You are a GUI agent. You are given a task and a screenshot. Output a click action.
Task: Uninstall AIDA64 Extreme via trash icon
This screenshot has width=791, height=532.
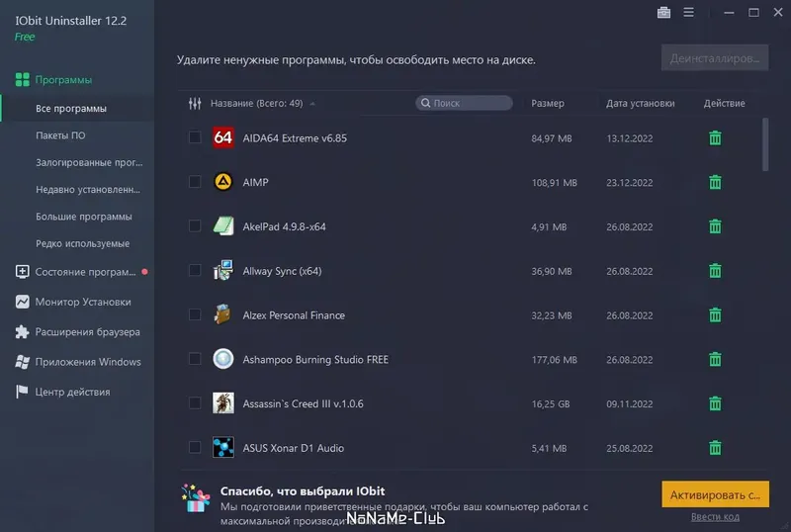pos(715,137)
